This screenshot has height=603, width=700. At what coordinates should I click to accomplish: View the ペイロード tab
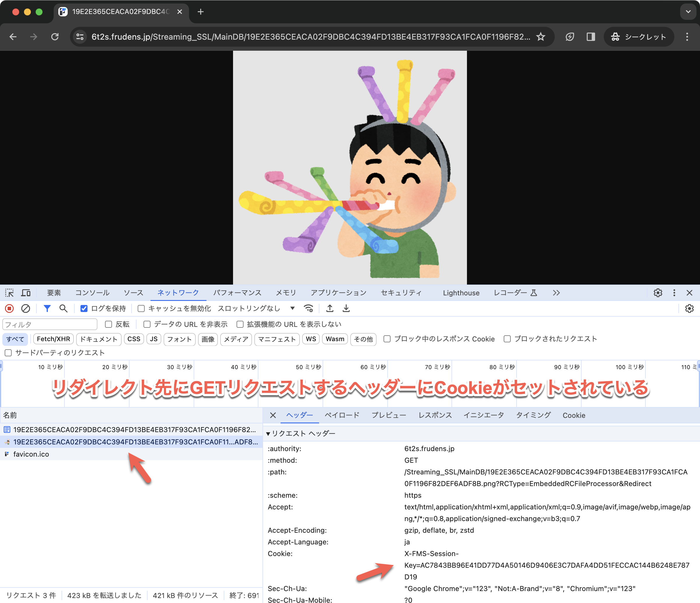342,415
